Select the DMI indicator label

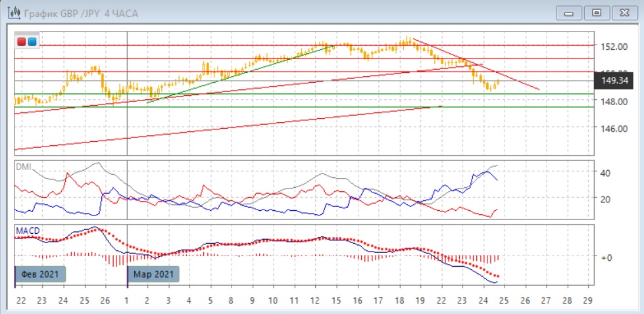pyautogui.click(x=23, y=167)
